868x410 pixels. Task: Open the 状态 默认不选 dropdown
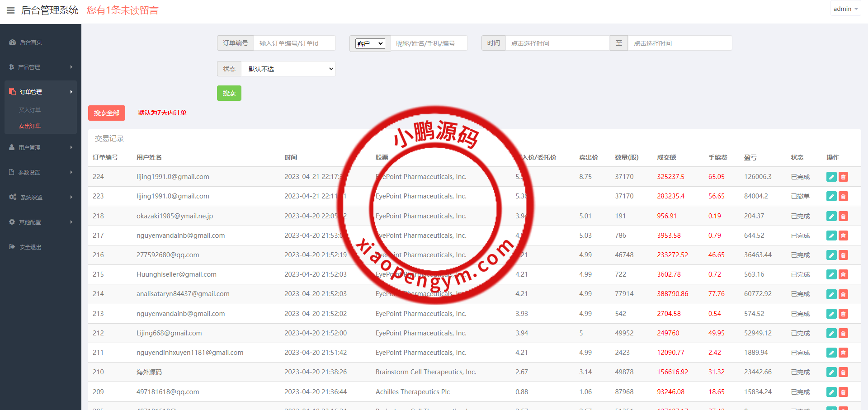(288, 69)
